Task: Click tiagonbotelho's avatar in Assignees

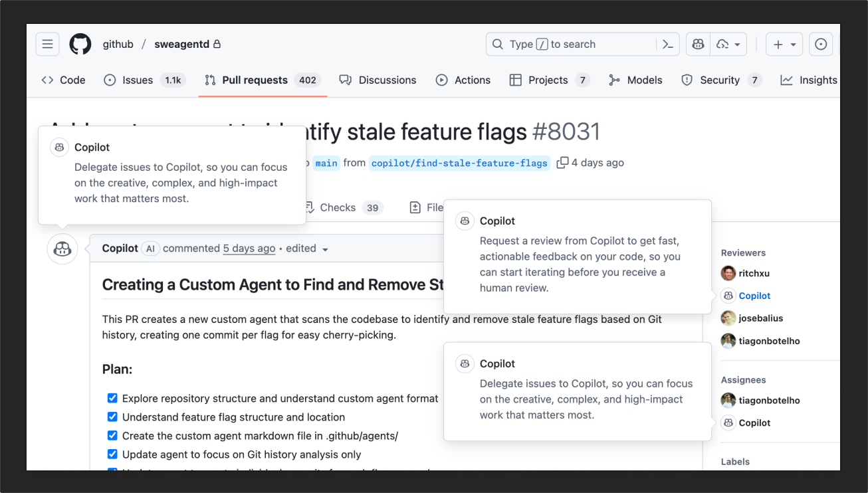Action: click(x=728, y=401)
